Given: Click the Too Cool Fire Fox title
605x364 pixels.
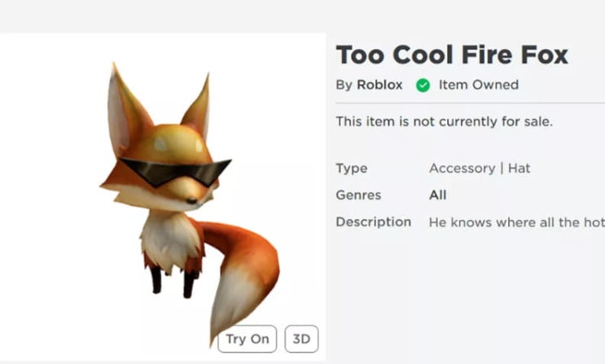Looking at the screenshot, I should pos(452,55).
